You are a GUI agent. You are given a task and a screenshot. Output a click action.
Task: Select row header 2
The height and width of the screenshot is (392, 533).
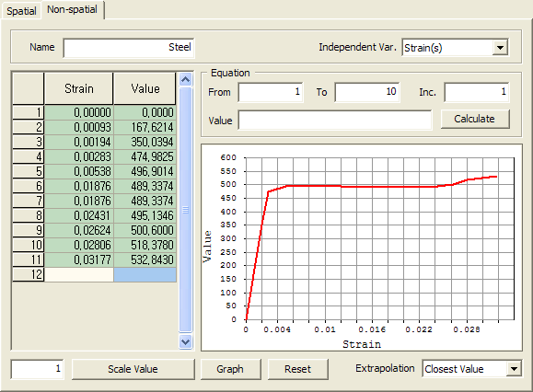29,127
